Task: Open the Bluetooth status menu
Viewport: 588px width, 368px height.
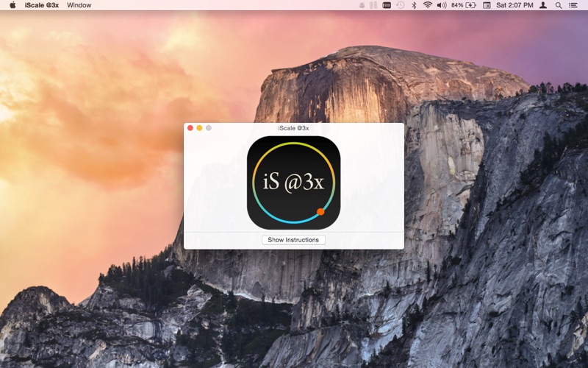Action: click(x=414, y=5)
